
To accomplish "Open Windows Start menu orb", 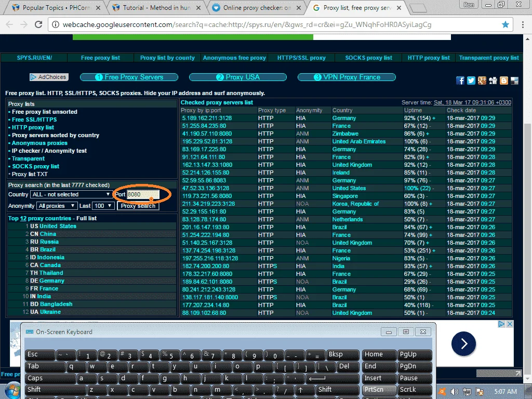I will (12, 392).
